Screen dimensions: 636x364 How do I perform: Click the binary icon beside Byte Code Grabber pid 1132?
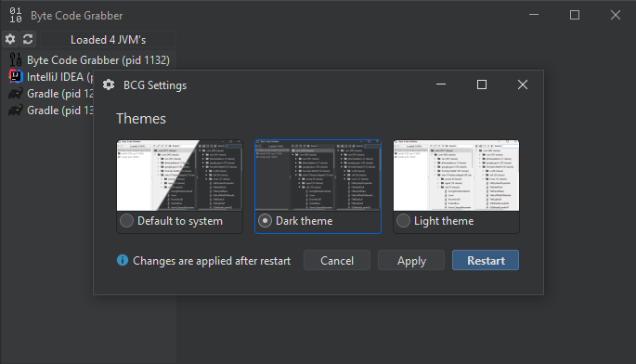[16, 60]
